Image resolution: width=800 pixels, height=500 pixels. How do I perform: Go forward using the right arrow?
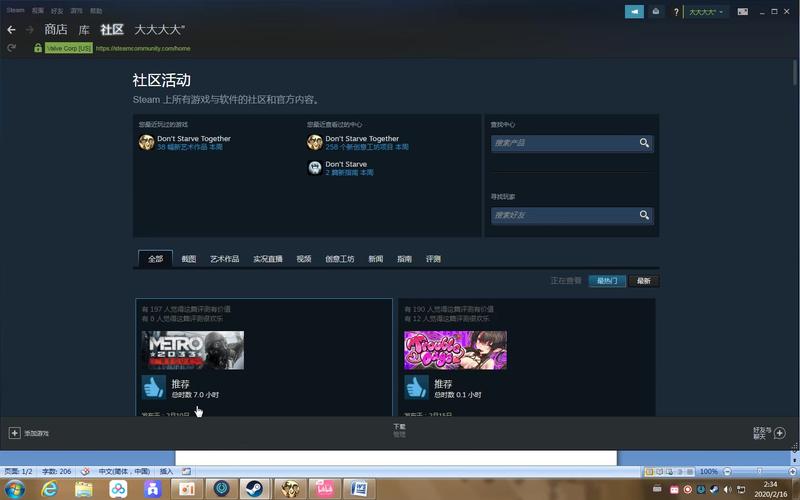tap(30, 30)
